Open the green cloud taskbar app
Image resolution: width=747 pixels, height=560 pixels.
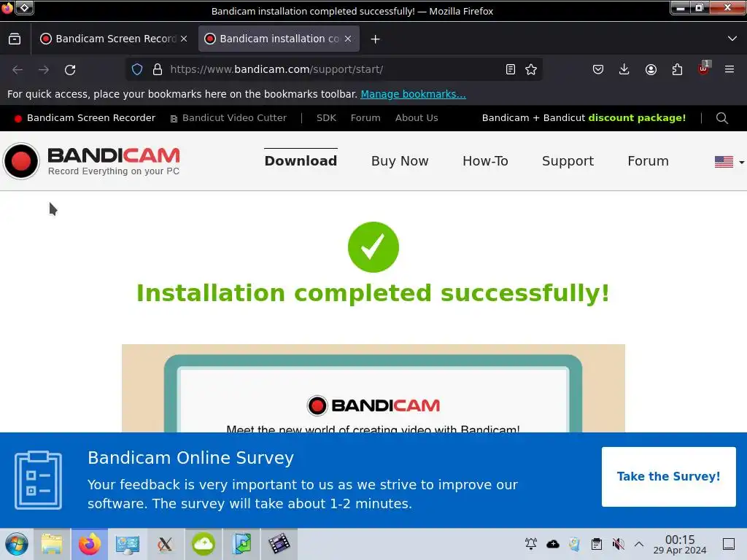point(203,544)
